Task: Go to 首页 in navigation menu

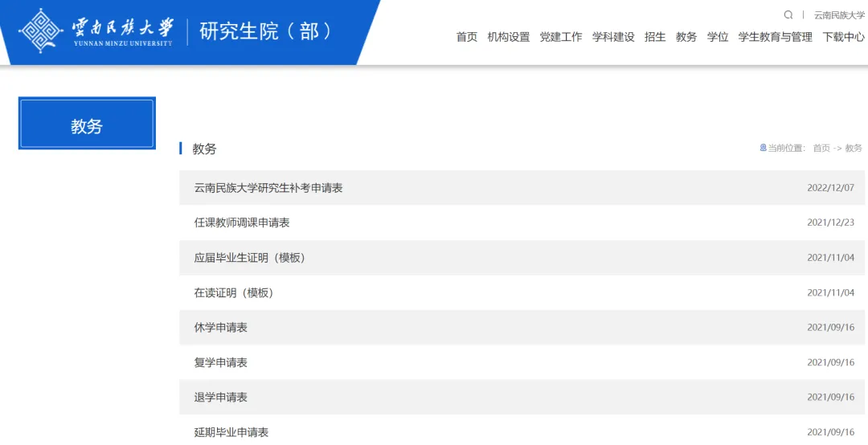Action: tap(467, 37)
